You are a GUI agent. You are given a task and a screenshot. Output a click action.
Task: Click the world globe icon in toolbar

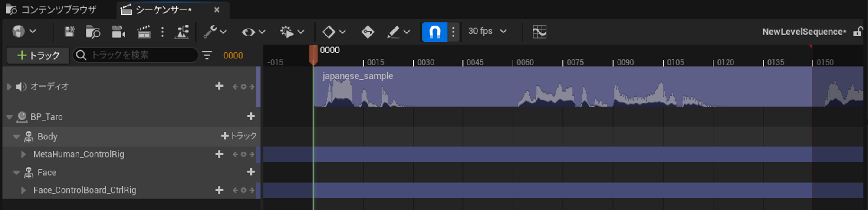tap(19, 32)
